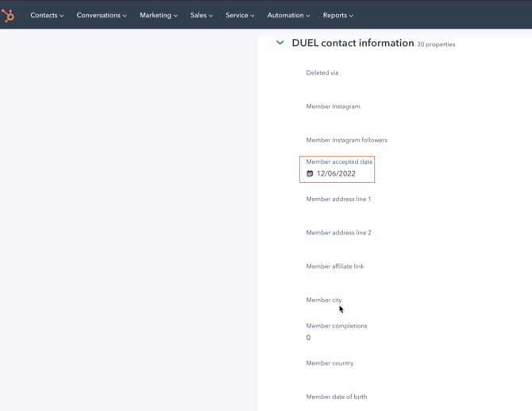Expand the Service menu in the navbar
This screenshot has height=411, width=532.
pyautogui.click(x=240, y=15)
